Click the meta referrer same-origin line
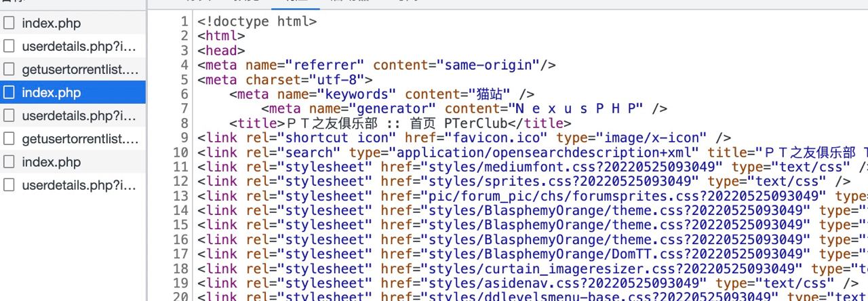This screenshot has width=868, height=301. pos(377,65)
